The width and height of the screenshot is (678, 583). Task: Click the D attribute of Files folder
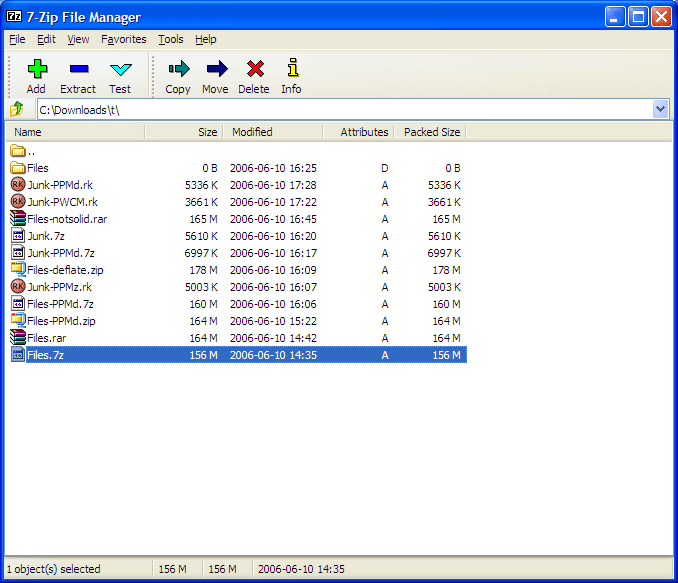click(384, 168)
